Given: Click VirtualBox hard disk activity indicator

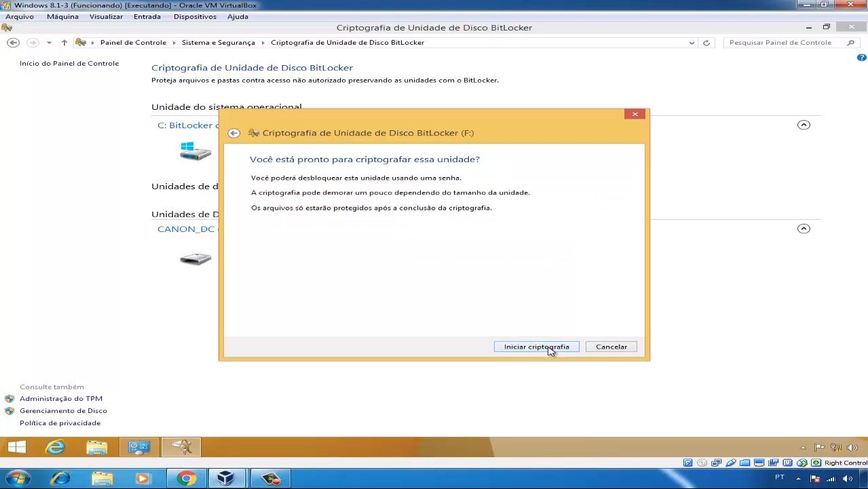Looking at the screenshot, I should click(687, 463).
